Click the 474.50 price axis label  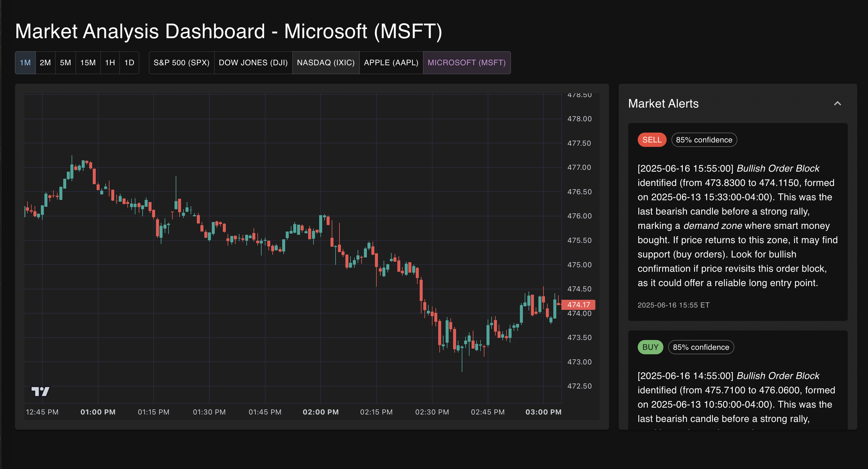coord(579,289)
